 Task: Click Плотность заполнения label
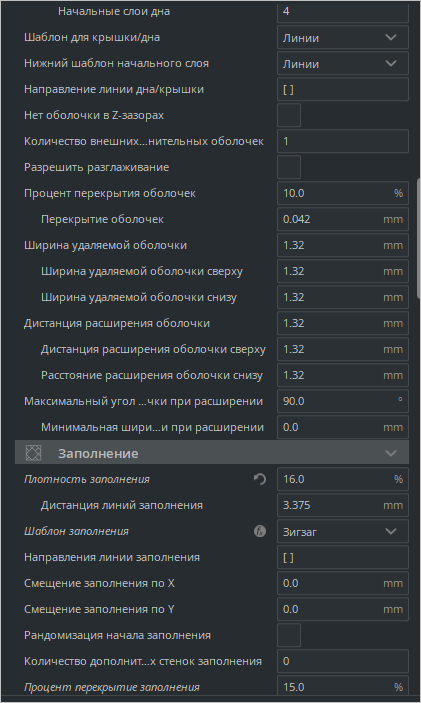[87, 479]
